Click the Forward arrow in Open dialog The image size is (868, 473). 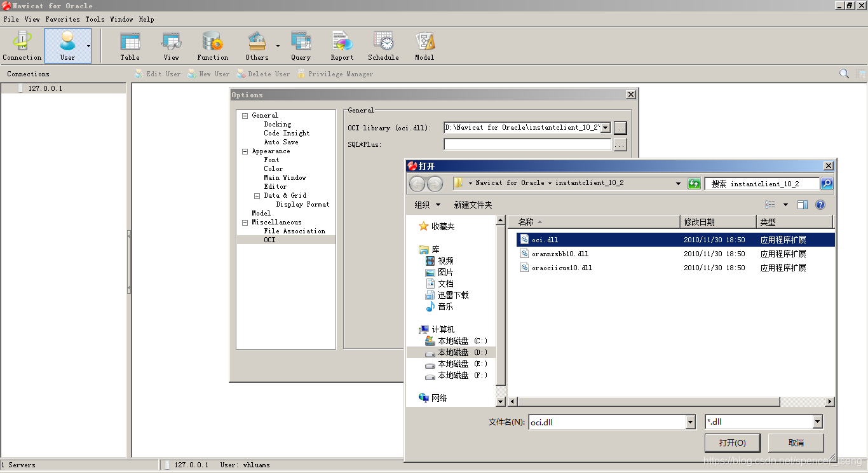pos(435,184)
